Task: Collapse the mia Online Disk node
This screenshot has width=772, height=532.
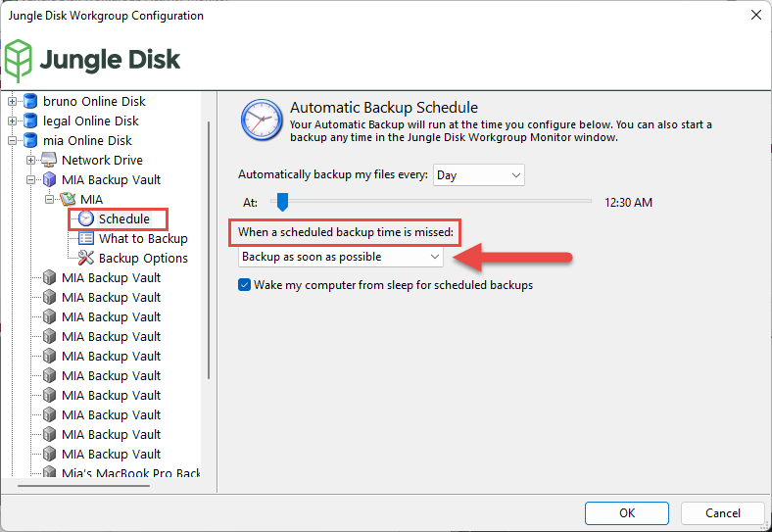Action: (x=13, y=141)
